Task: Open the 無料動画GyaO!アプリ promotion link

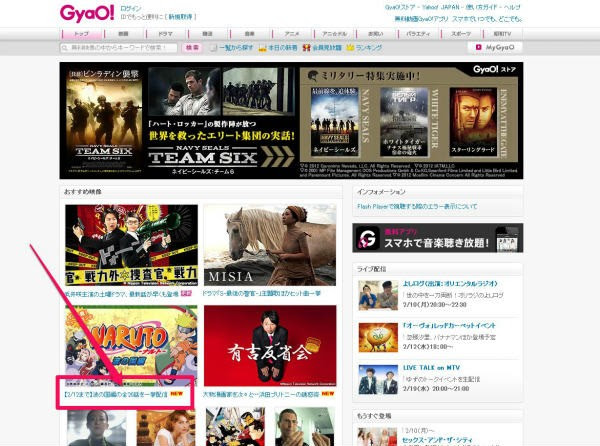Action: tap(421, 19)
